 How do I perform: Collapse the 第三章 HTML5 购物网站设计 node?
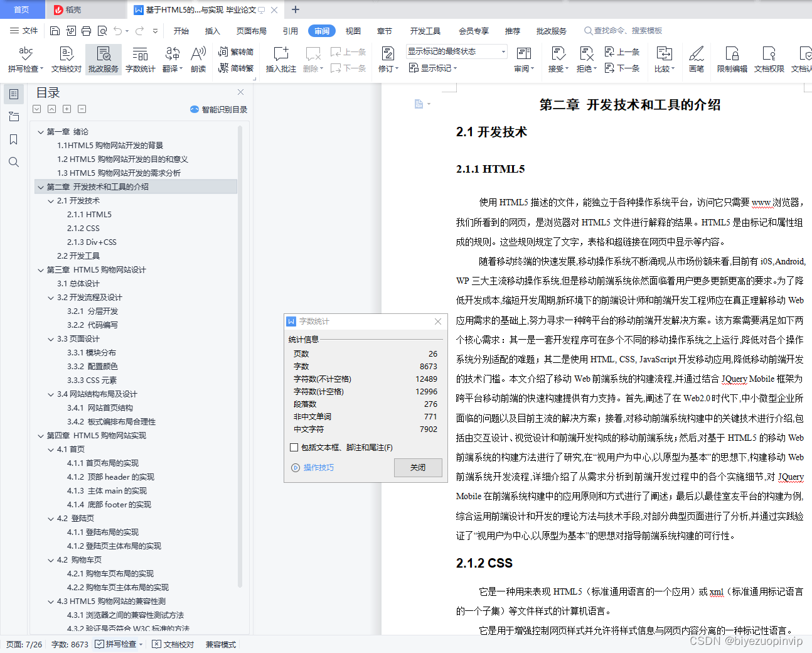pyautogui.click(x=41, y=270)
